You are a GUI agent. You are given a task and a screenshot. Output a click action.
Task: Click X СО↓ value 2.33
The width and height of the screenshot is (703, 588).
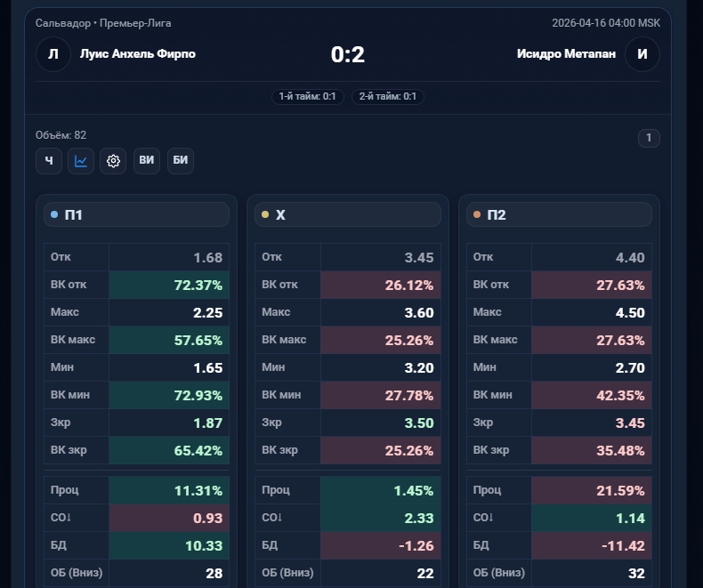click(x=419, y=518)
